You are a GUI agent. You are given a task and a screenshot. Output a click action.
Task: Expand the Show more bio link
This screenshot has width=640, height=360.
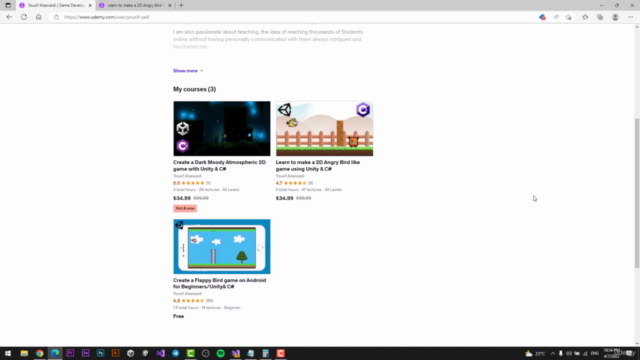coord(188,71)
